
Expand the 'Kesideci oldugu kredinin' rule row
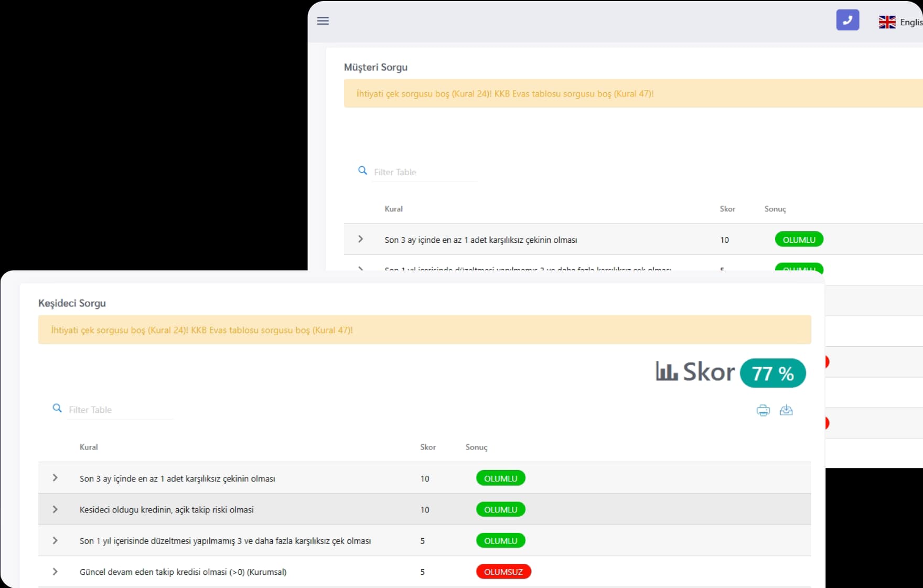(55, 509)
